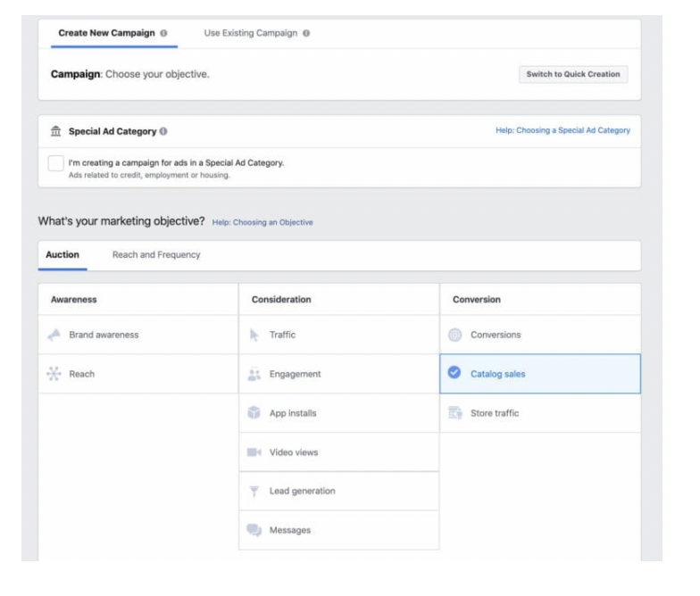Select the Reach and Frequency tab

click(156, 255)
